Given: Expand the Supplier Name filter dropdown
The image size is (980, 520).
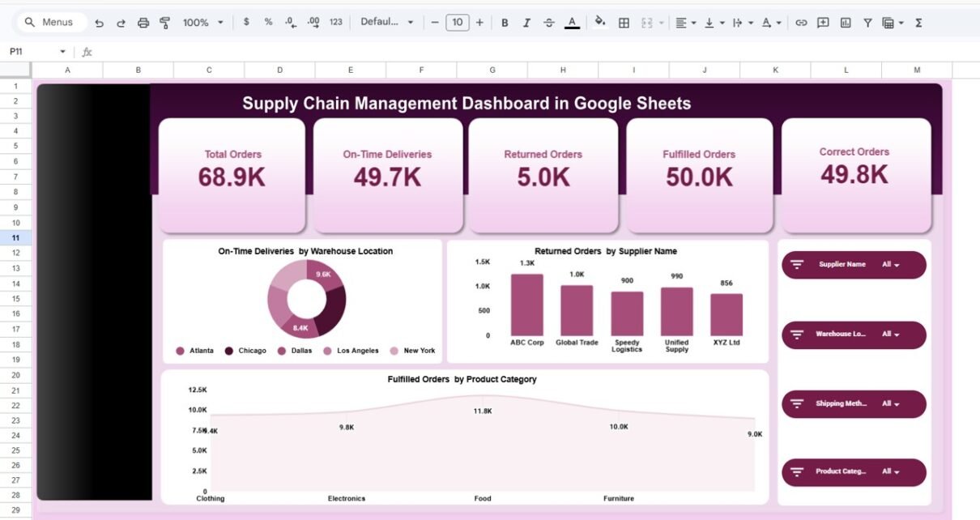Looking at the screenshot, I should pos(891,265).
